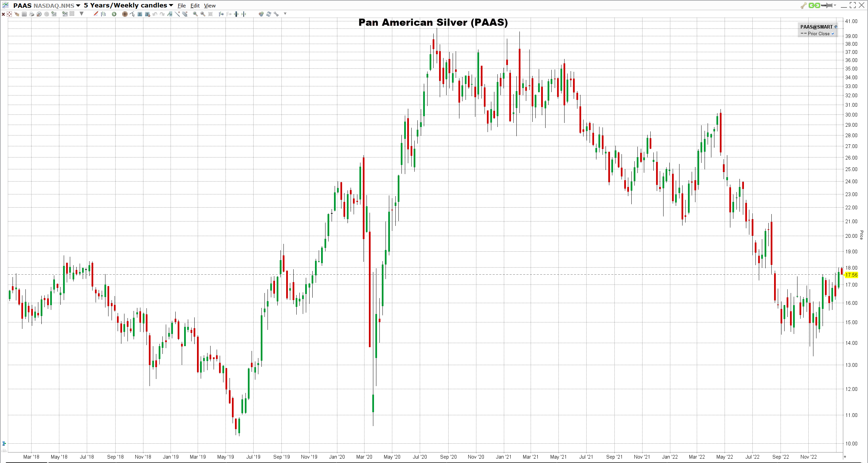
Task: Click the 20.00 price axis label
Action: click(851, 236)
